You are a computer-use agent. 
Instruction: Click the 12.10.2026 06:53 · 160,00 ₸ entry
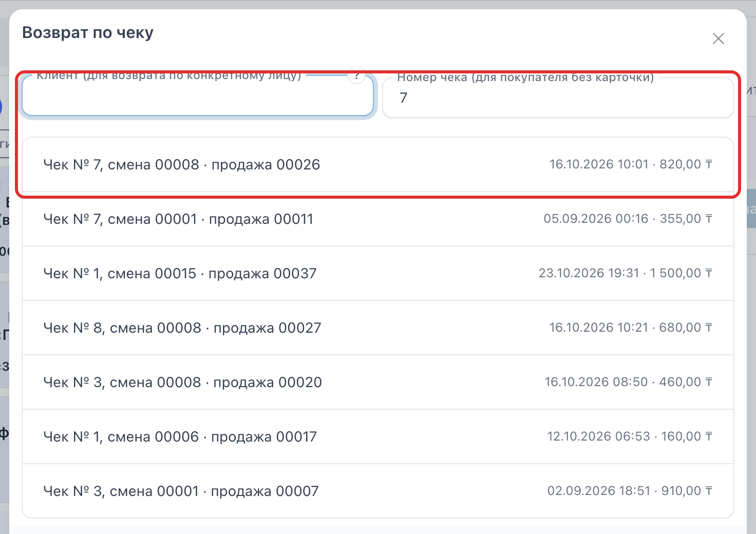[630, 436]
